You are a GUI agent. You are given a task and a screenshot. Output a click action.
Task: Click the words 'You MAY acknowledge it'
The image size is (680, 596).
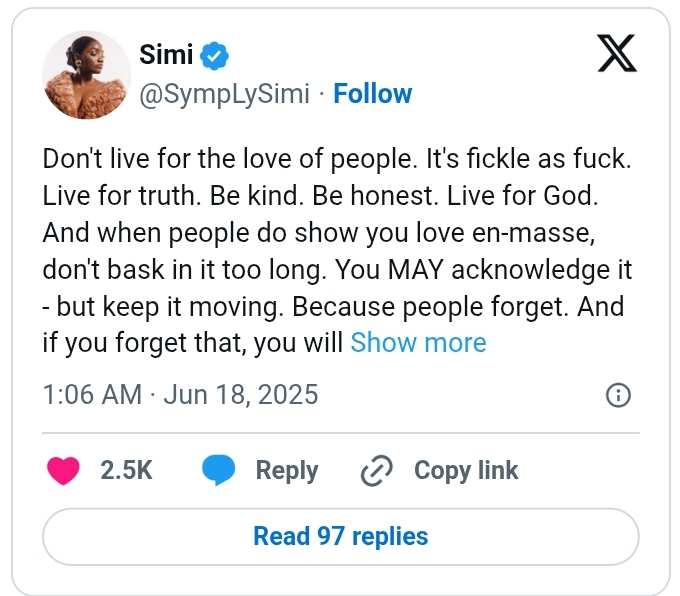[x=484, y=270]
